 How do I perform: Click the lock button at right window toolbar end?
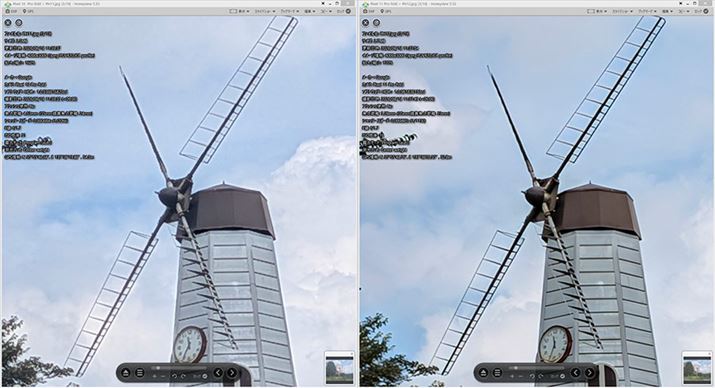click(x=702, y=11)
